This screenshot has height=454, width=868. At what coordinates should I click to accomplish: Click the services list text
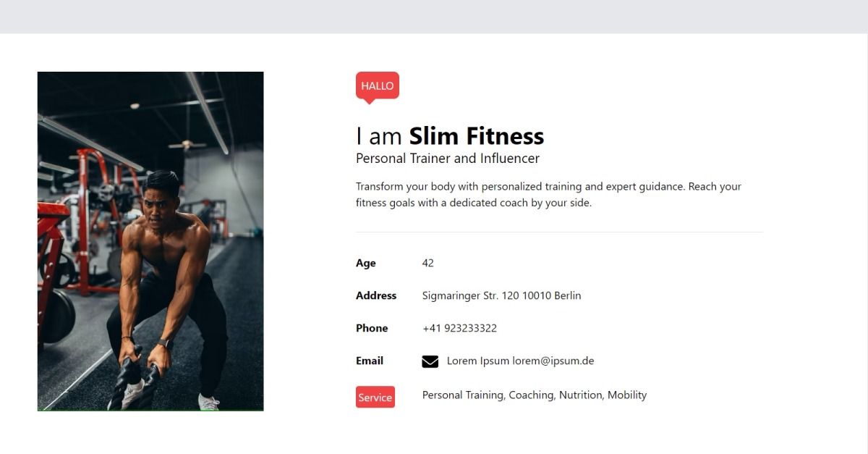click(x=535, y=395)
